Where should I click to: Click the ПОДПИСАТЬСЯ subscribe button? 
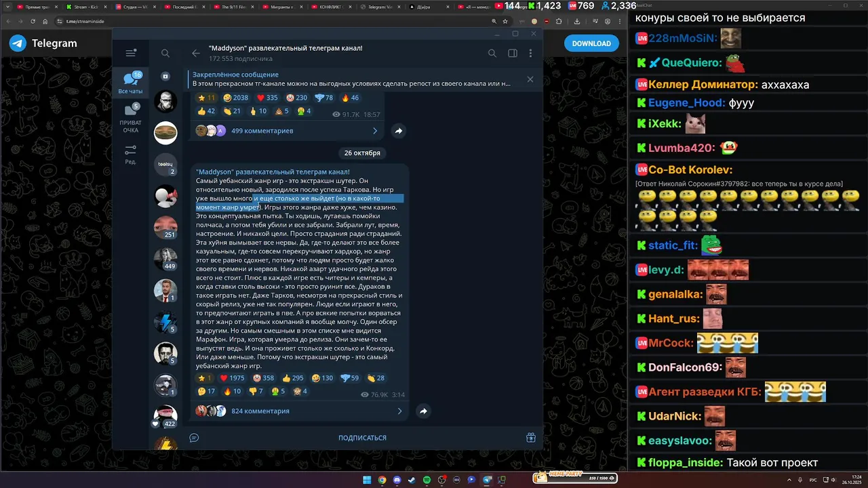[362, 438]
